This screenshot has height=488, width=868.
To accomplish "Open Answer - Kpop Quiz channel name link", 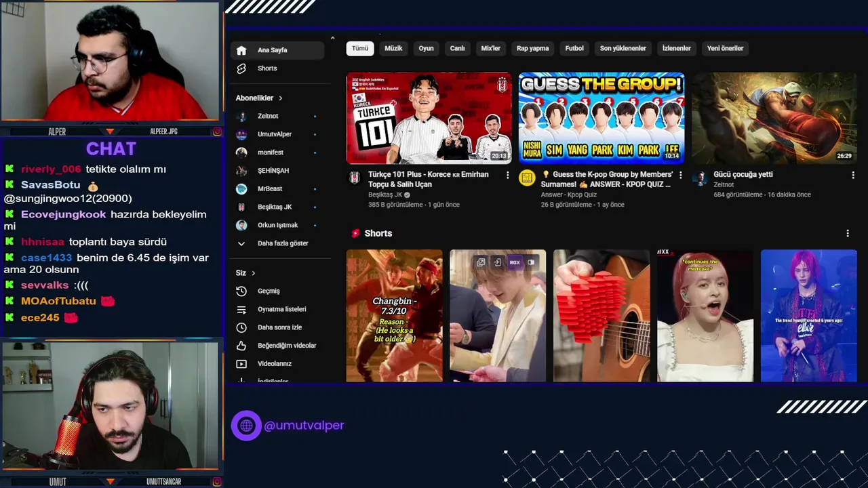I will click(568, 195).
